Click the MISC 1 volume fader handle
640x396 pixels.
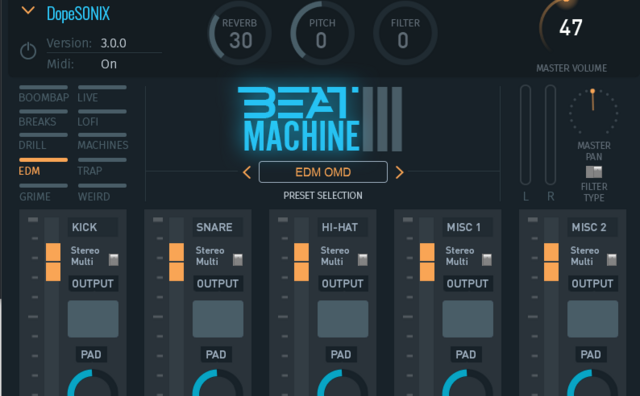[427, 262]
